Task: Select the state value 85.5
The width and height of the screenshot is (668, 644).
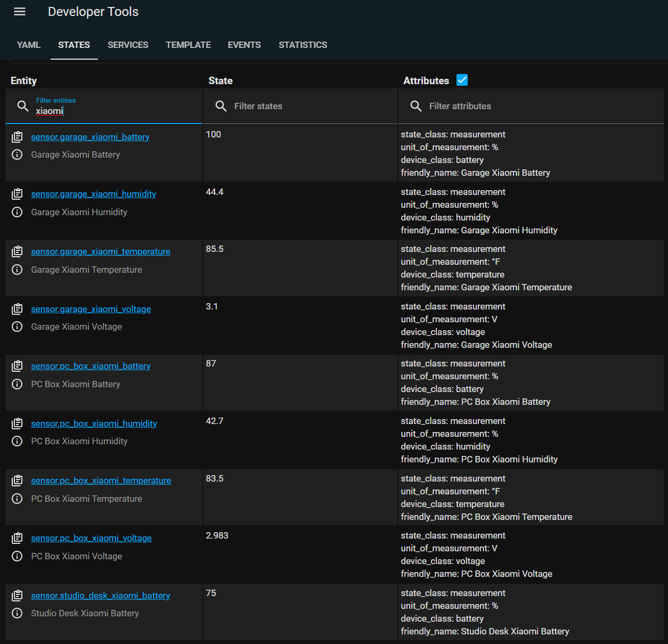Action: [215, 249]
